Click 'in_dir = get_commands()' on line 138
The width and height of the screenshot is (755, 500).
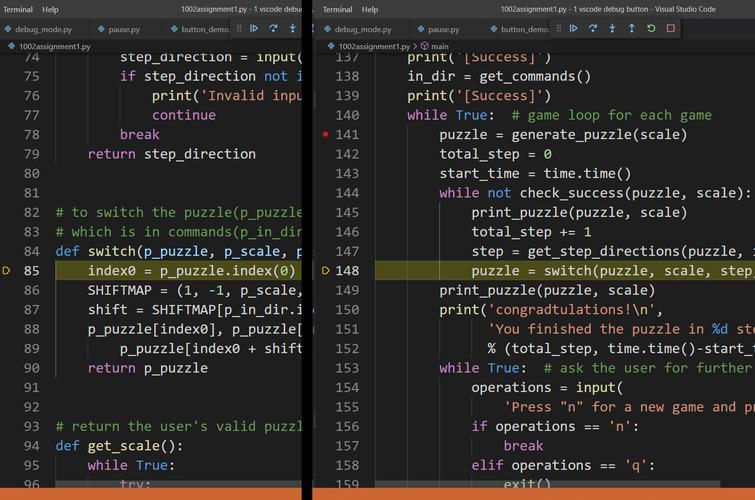point(499,77)
